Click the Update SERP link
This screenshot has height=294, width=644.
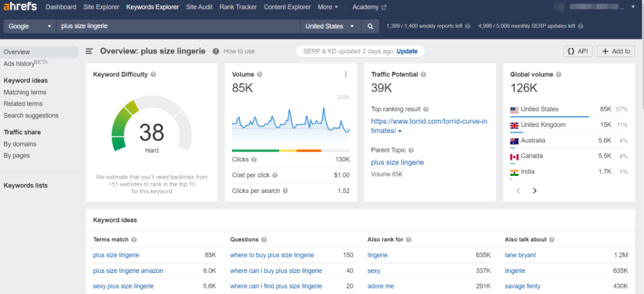click(407, 51)
